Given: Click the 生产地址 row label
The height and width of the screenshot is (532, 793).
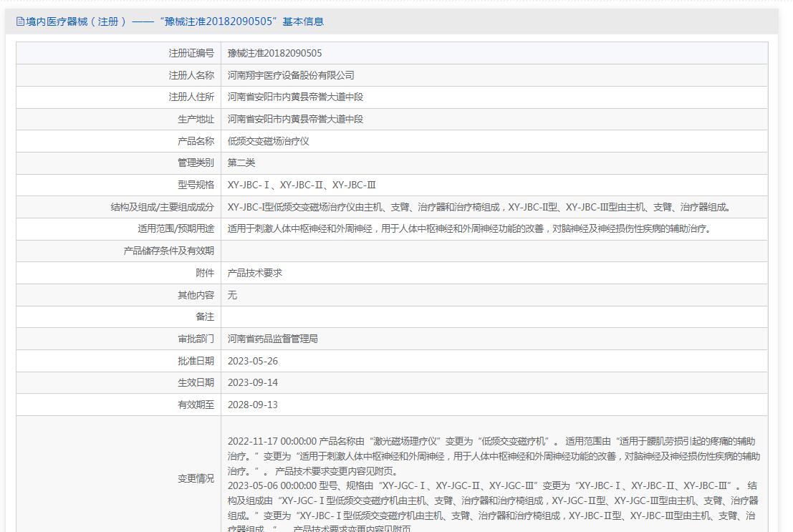Looking at the screenshot, I should (196, 120).
